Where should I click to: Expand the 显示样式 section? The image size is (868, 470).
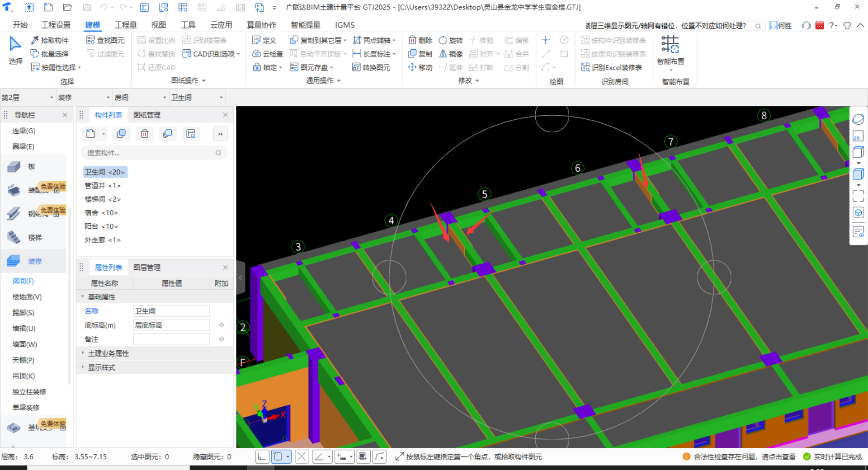(83, 367)
